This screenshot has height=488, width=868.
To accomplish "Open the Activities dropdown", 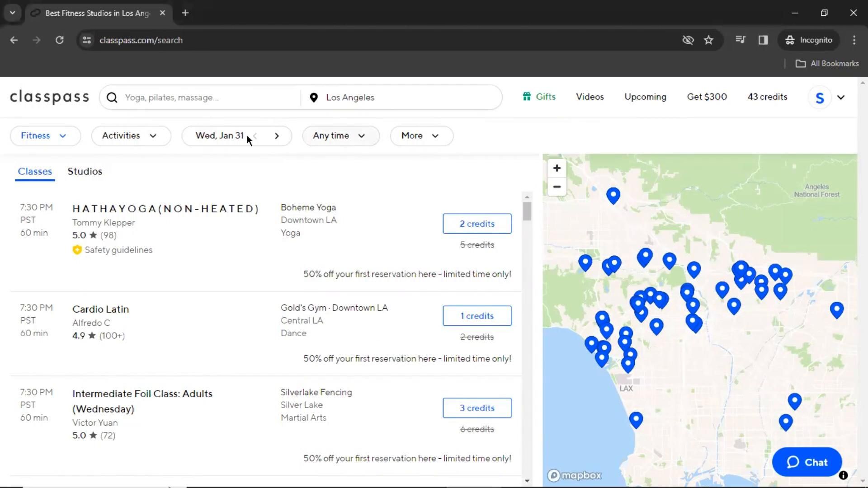I will [x=131, y=136].
